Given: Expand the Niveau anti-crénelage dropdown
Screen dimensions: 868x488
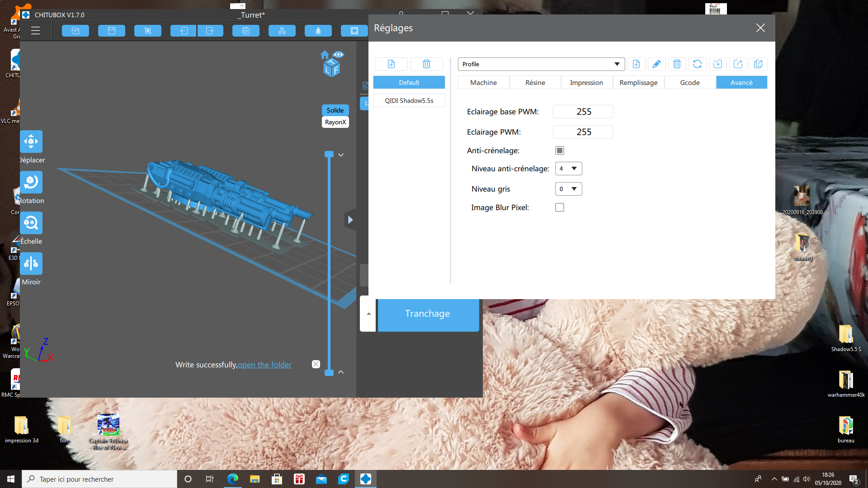Looking at the screenshot, I should pos(568,169).
